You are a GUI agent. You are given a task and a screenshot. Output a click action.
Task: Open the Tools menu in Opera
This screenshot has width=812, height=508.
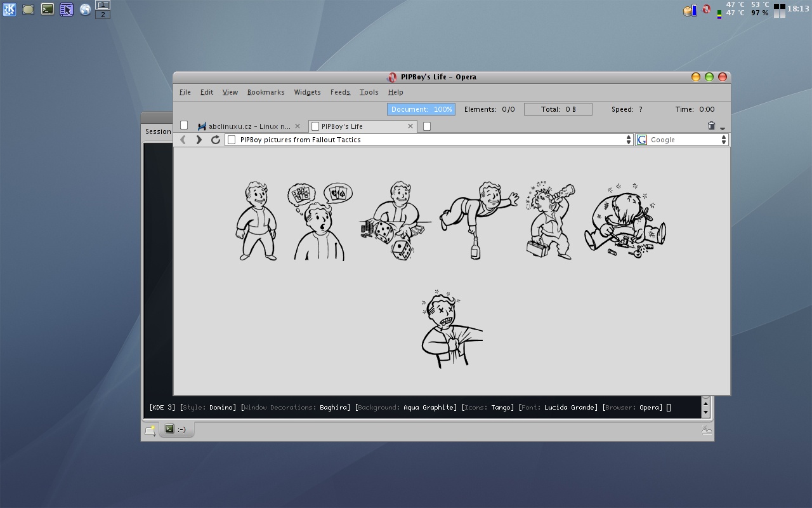369,92
